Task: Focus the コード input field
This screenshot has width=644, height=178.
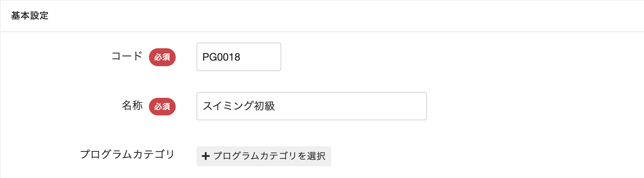Action: click(239, 57)
